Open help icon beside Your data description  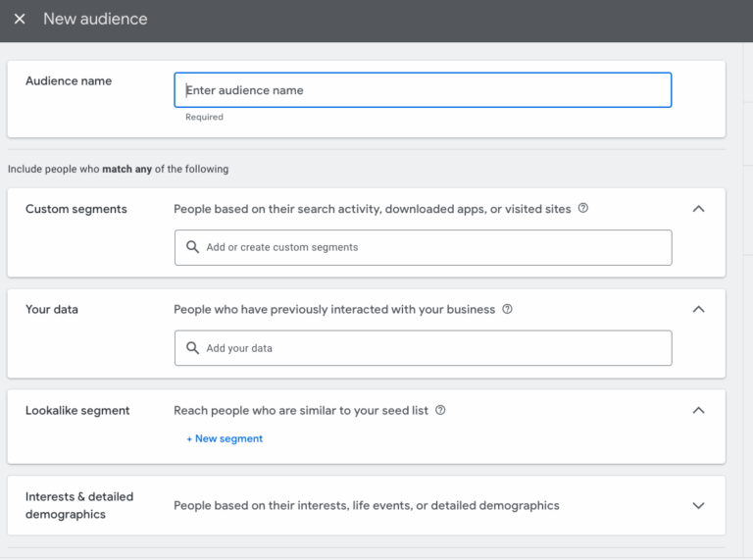pyautogui.click(x=507, y=309)
